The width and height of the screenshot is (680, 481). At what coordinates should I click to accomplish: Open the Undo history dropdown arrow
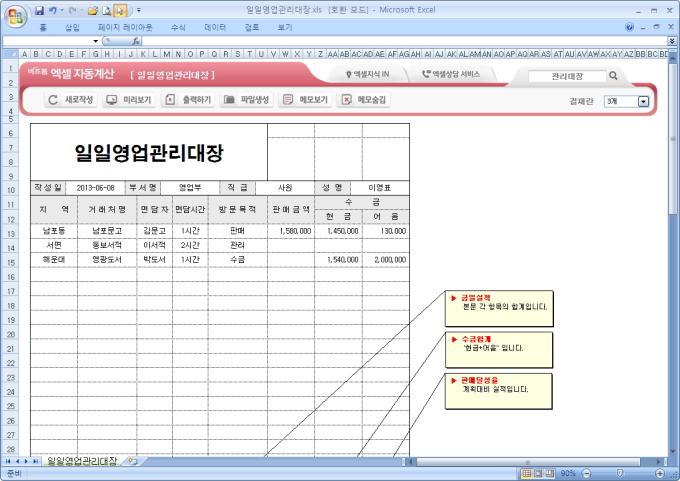point(62,10)
